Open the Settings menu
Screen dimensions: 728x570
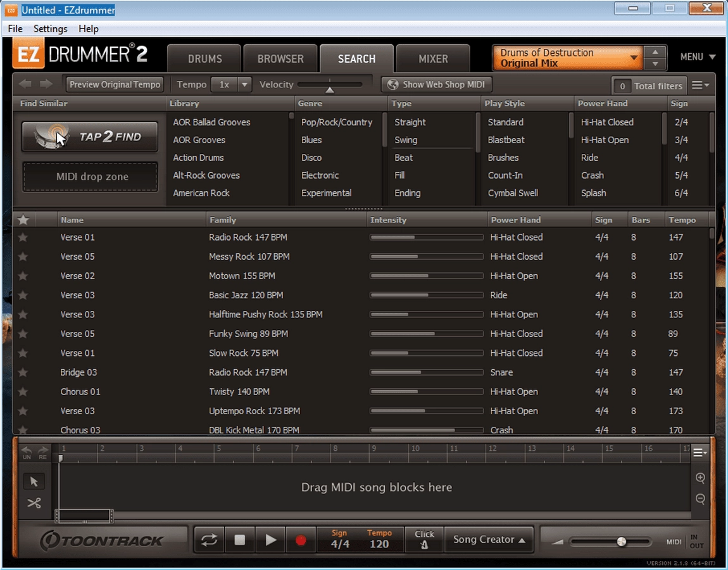[50, 28]
